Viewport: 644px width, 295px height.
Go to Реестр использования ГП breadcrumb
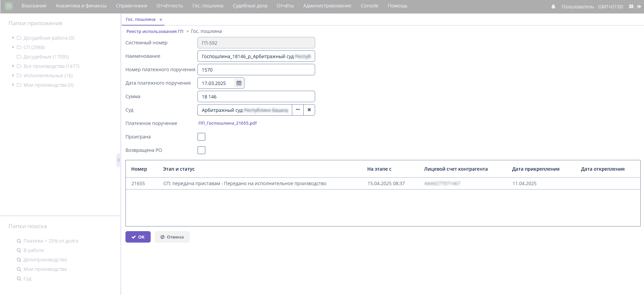(x=155, y=32)
